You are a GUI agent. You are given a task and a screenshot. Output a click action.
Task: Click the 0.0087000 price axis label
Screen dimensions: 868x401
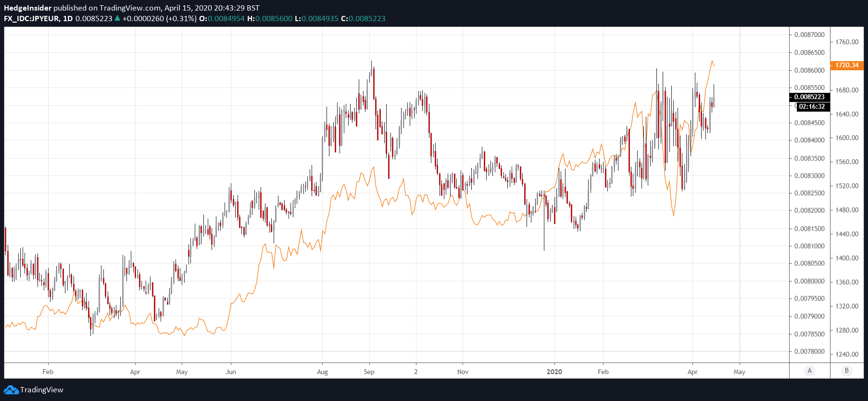809,35
